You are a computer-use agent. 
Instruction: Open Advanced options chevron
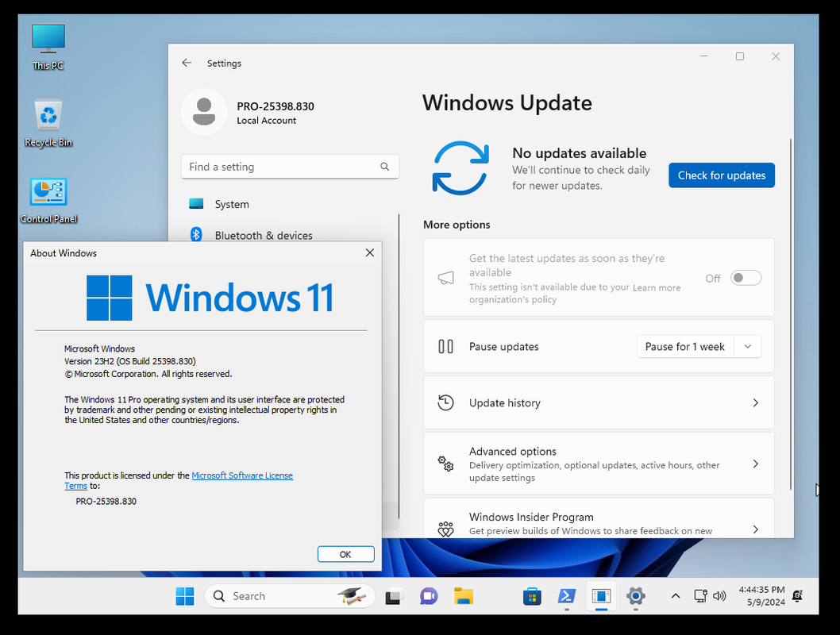pos(755,464)
